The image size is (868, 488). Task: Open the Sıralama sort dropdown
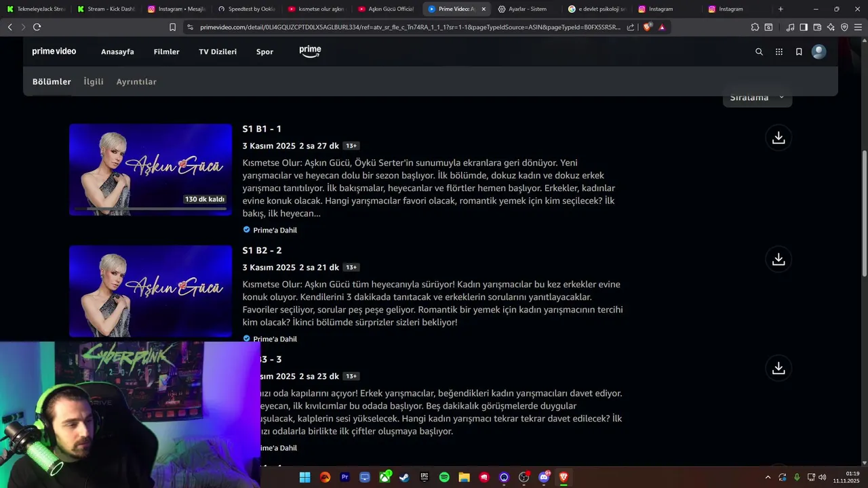757,98
